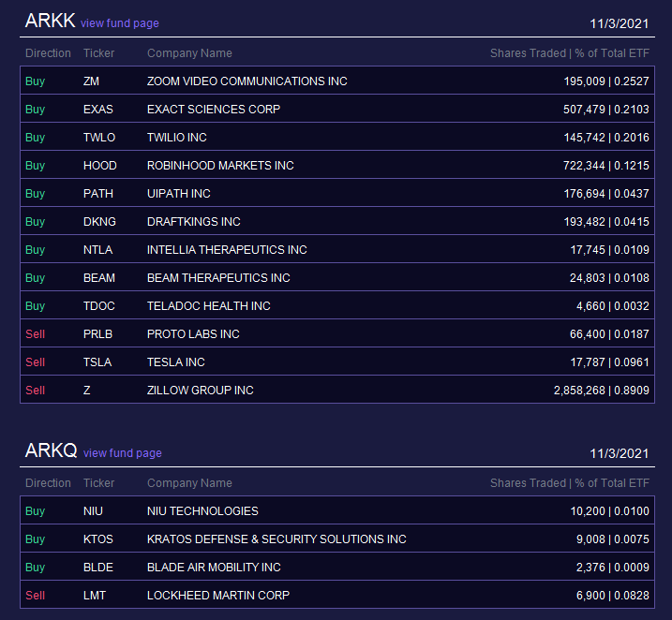Image resolution: width=672 pixels, height=620 pixels.
Task: Click shares value 6,900 | 0.0828
Action: 612,596
